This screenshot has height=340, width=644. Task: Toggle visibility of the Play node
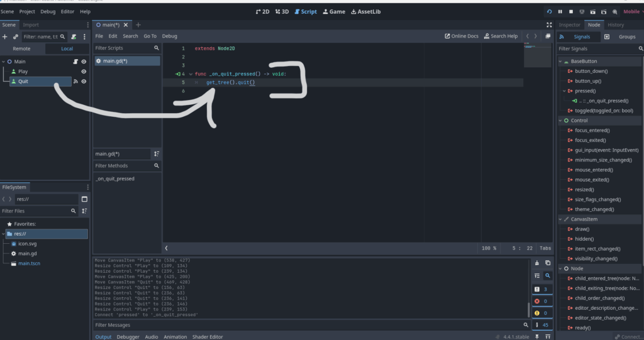point(84,72)
